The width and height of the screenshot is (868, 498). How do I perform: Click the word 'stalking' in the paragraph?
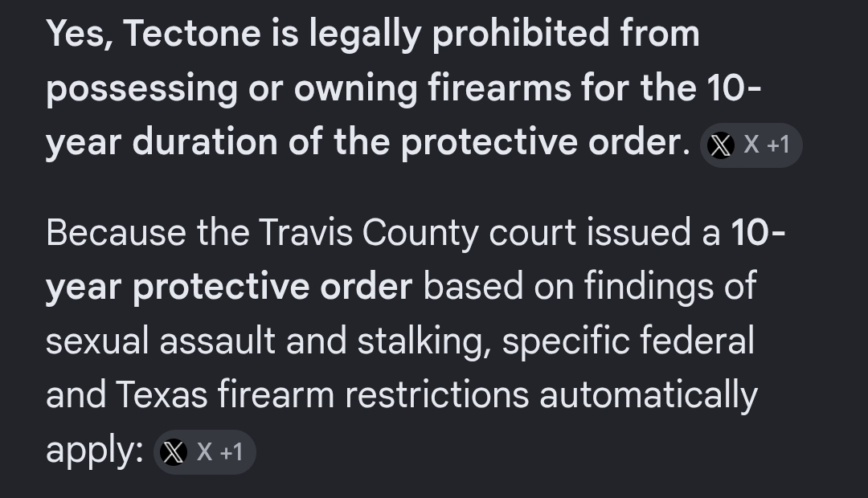pos(424,341)
